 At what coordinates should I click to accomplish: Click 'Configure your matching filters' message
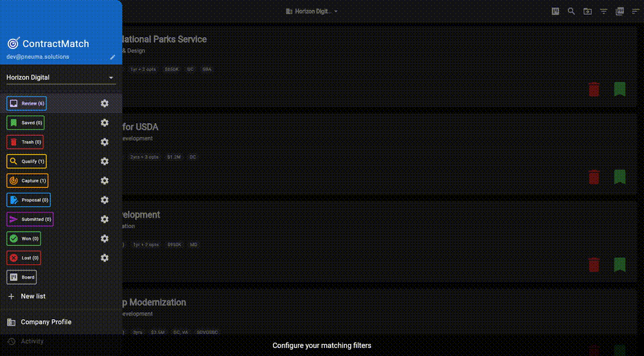(322, 346)
